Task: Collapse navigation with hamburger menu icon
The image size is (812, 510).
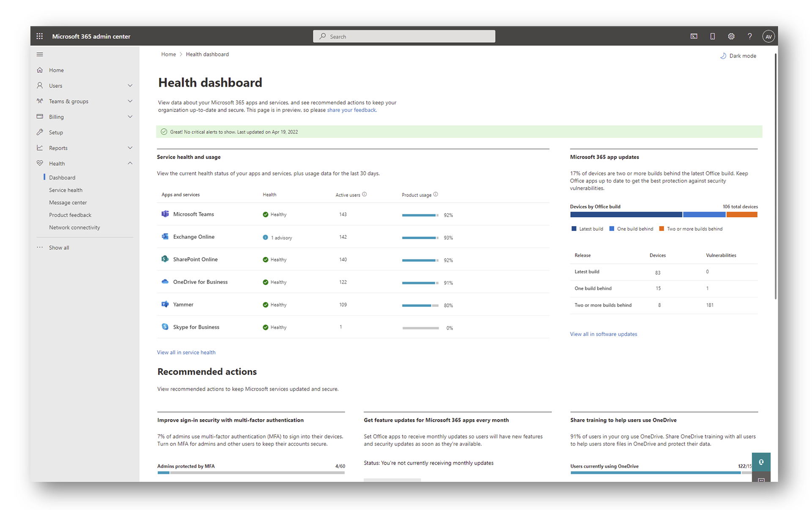Action: click(40, 55)
